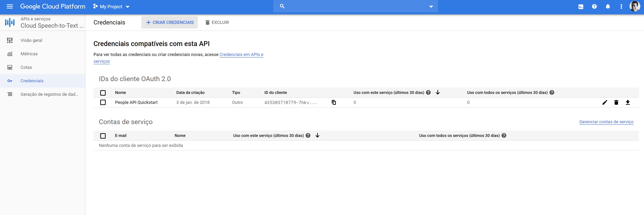Open the three-dot settings menu
Viewport: 644px width, 215px height.
(x=621, y=7)
